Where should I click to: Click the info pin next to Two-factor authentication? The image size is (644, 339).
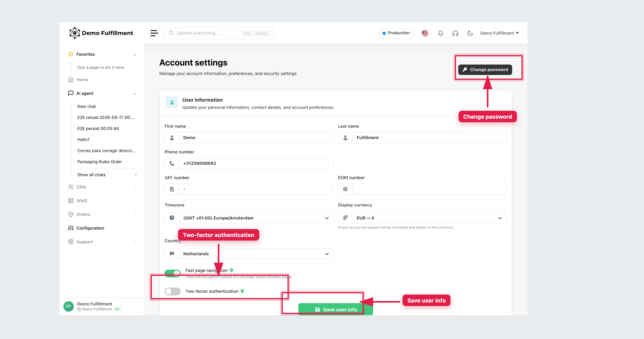(242, 291)
